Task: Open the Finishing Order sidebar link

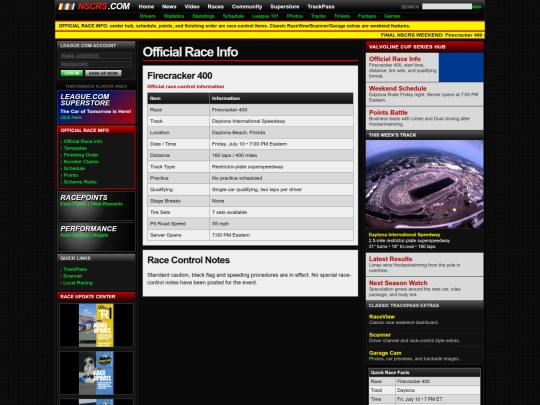Action: tap(81, 155)
